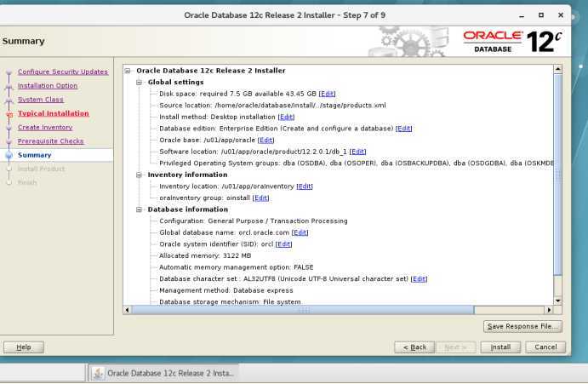Collapse the Database information section
The width and height of the screenshot is (588, 384).
139,209
